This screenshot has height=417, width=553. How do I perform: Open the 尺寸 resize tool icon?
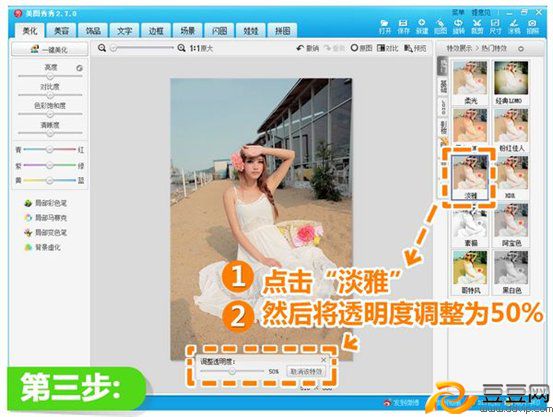click(495, 27)
